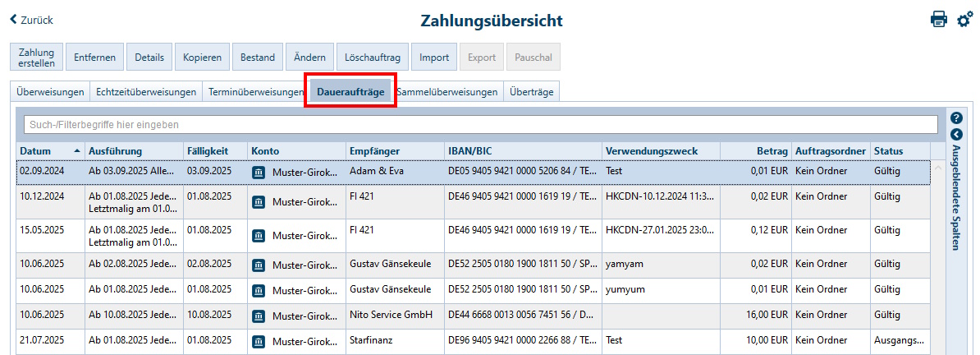This screenshot has height=355, width=980.
Task: Switch to the Echtzeitüberweisungen tab
Action: 145,91
